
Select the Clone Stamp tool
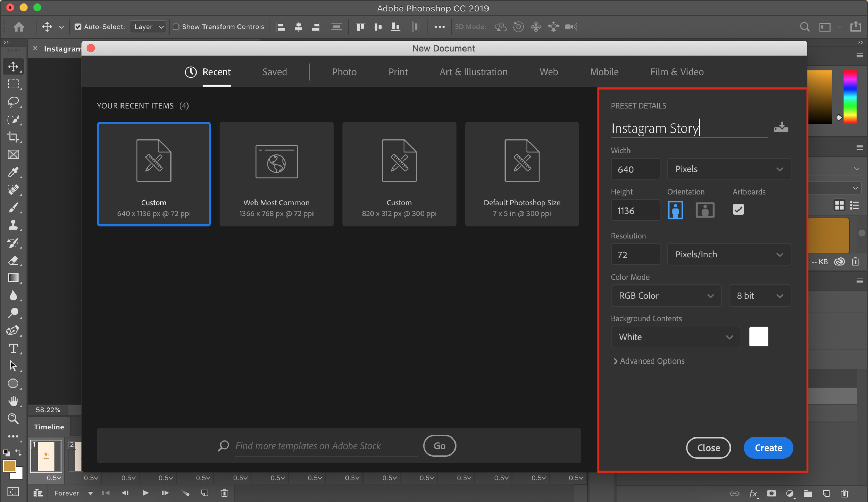click(x=13, y=225)
